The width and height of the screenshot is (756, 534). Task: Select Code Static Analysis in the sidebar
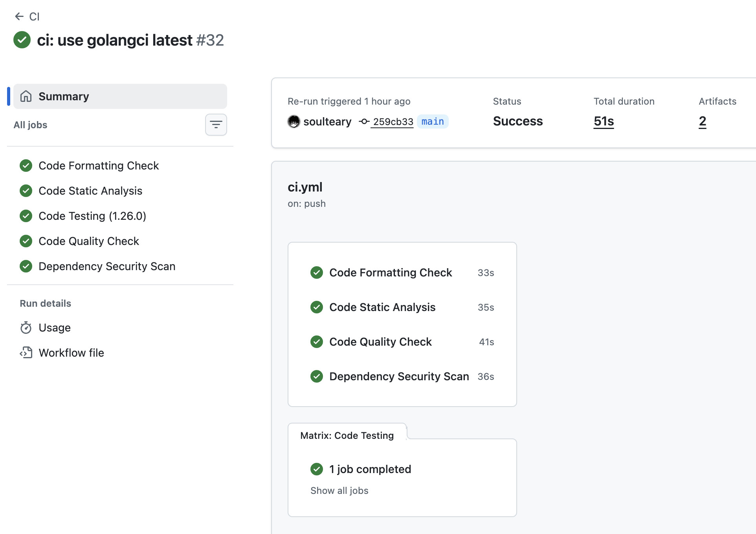point(90,191)
